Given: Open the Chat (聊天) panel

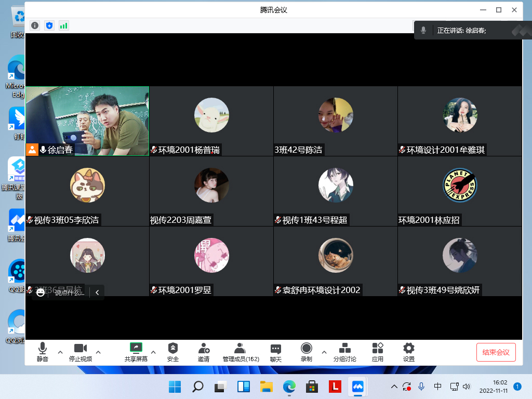Looking at the screenshot, I should (275, 352).
